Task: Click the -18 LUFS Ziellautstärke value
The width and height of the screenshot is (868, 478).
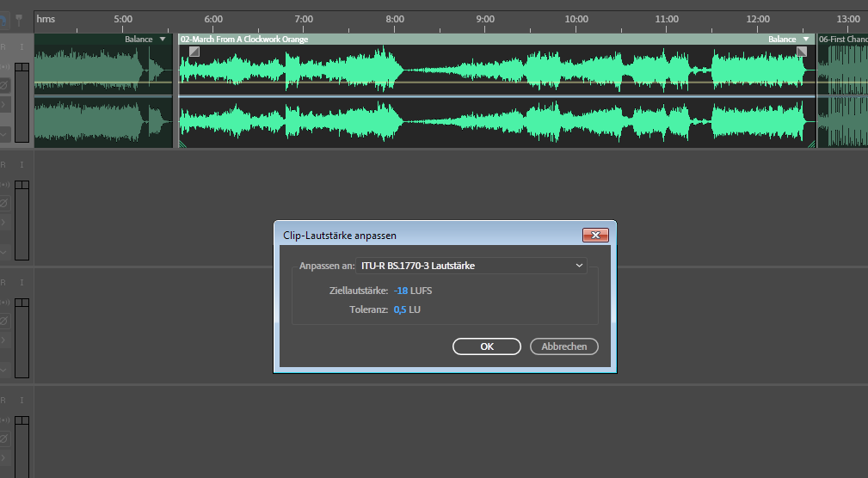Action: pyautogui.click(x=400, y=291)
